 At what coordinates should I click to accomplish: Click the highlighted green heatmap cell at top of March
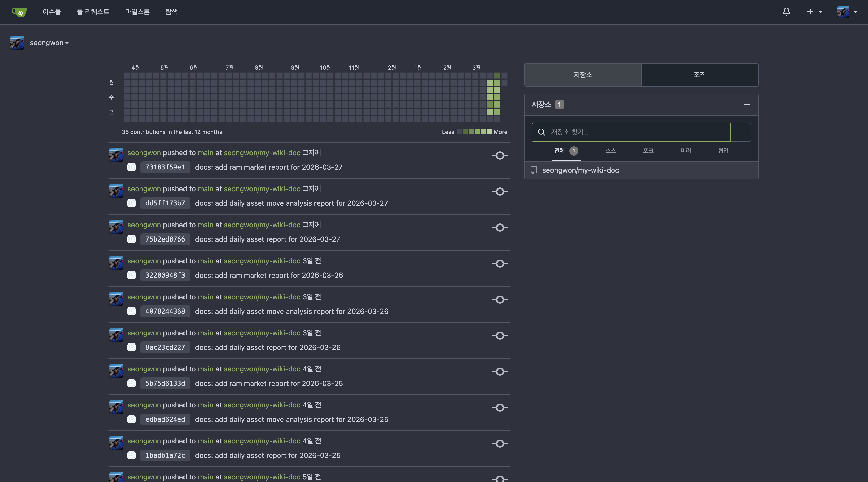pyautogui.click(x=497, y=75)
